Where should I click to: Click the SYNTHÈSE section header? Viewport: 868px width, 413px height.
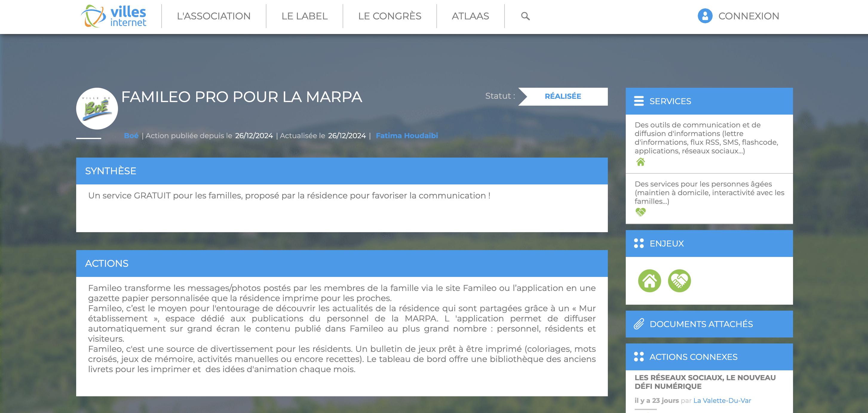[x=342, y=171]
